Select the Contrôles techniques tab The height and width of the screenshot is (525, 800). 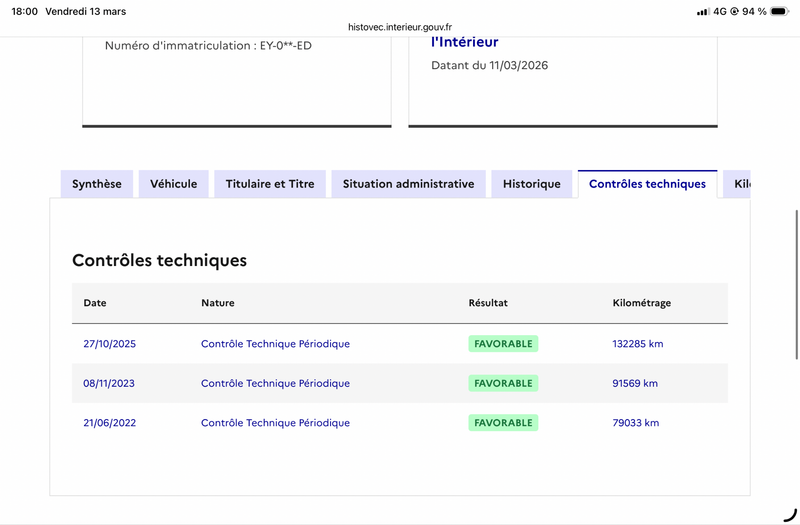point(647,184)
